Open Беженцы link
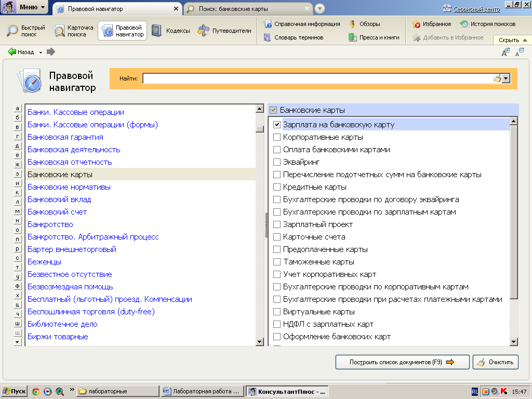 pyautogui.click(x=45, y=262)
